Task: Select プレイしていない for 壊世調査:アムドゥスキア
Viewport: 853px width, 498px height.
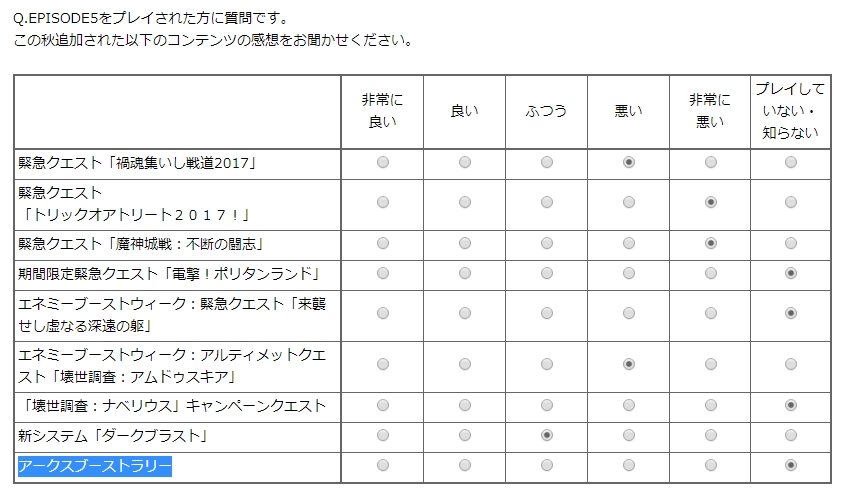Action: pos(791,364)
